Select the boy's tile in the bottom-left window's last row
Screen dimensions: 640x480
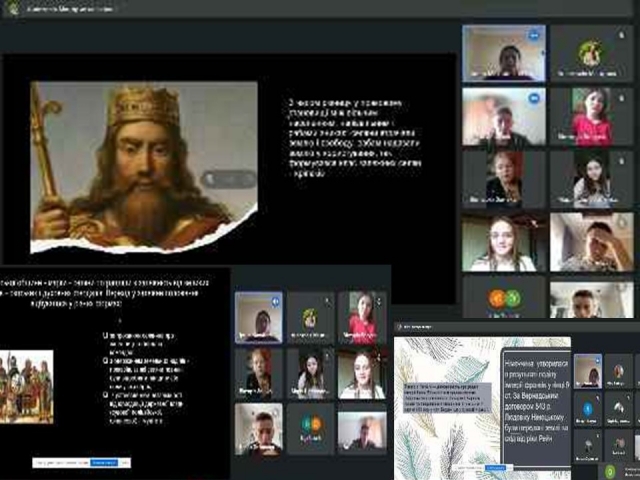pyautogui.click(x=258, y=429)
